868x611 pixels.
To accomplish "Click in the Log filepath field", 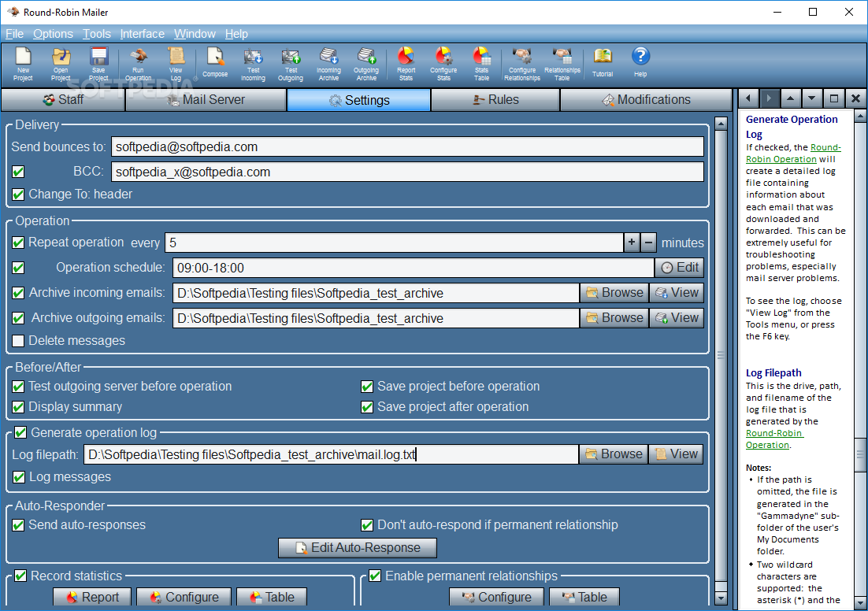I will 331,454.
